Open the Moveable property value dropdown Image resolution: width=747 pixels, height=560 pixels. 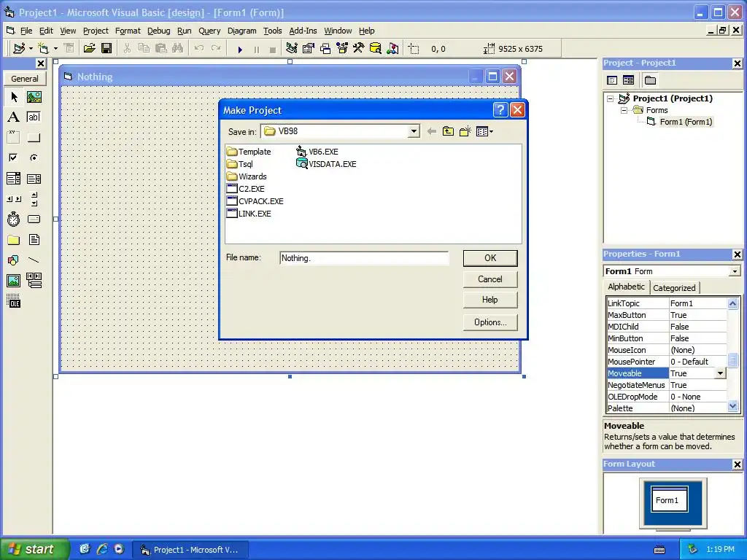click(x=721, y=373)
